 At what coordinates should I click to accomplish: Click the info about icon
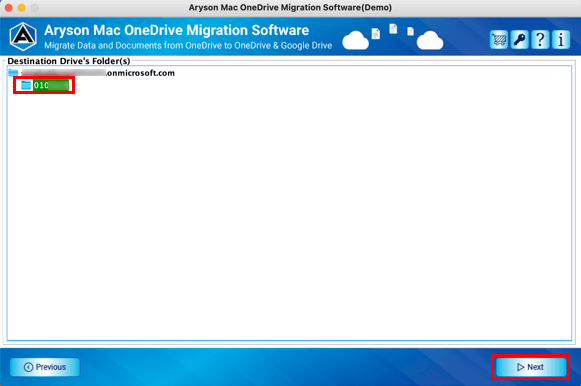click(x=561, y=40)
